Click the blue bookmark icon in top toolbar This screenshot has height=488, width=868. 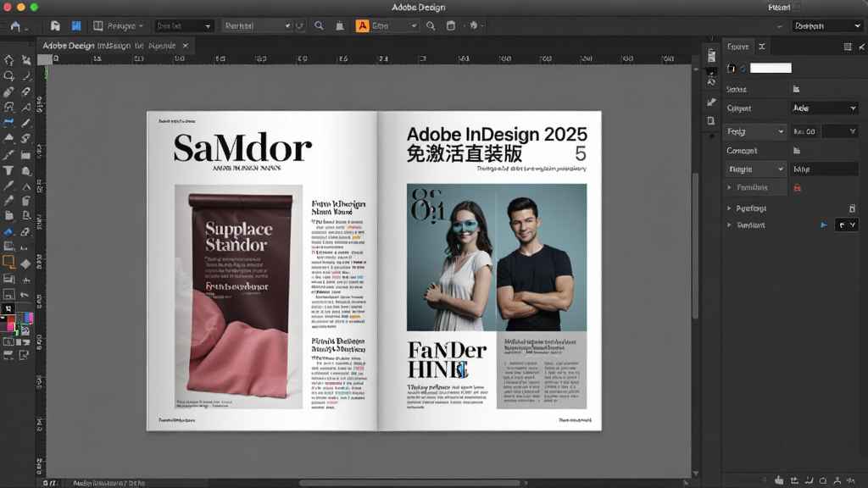point(76,26)
